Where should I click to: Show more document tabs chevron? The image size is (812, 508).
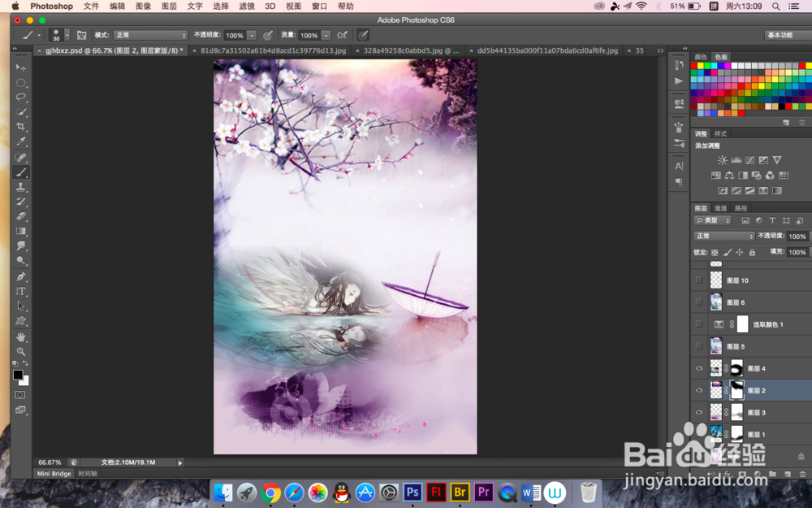point(660,50)
